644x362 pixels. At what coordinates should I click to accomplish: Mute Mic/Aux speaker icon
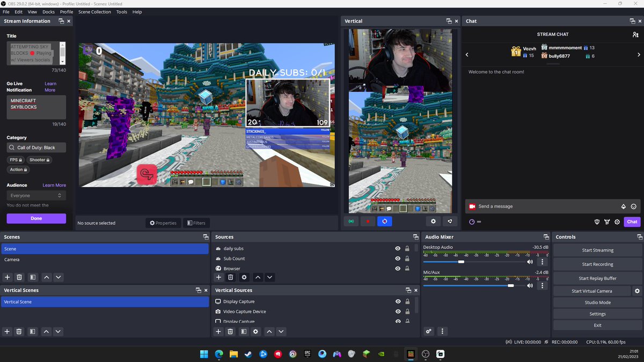[x=530, y=286]
